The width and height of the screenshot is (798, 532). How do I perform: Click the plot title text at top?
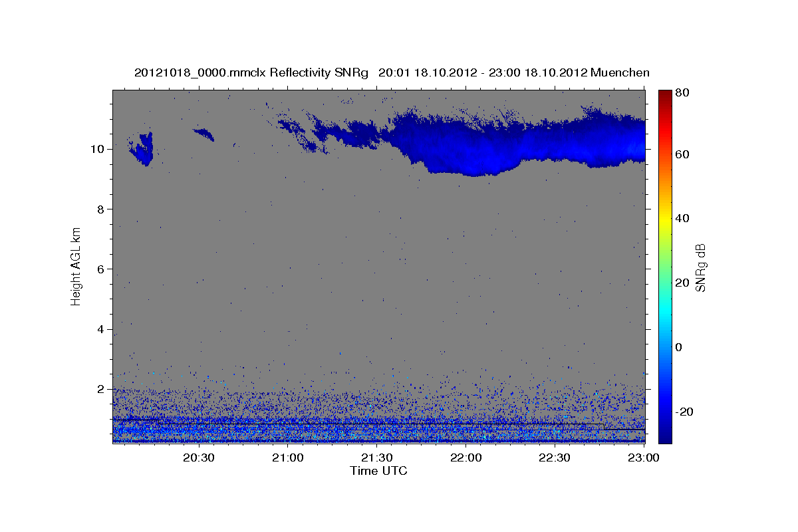(392, 72)
